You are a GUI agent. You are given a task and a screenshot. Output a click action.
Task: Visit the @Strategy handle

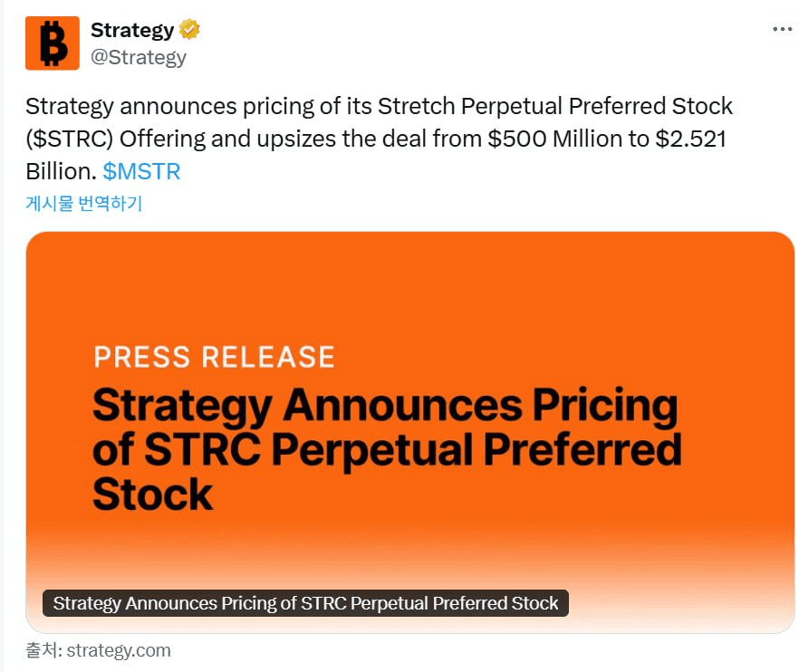(139, 57)
